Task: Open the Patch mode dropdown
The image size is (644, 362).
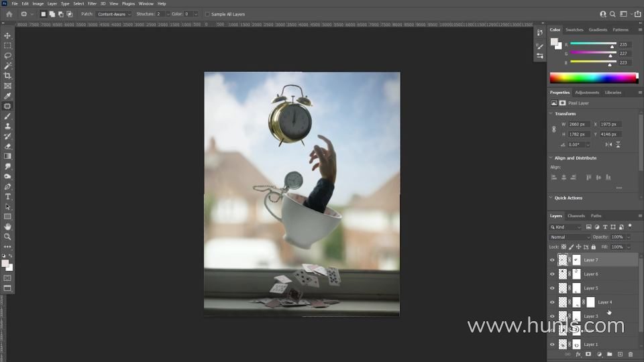Action: 113,14
